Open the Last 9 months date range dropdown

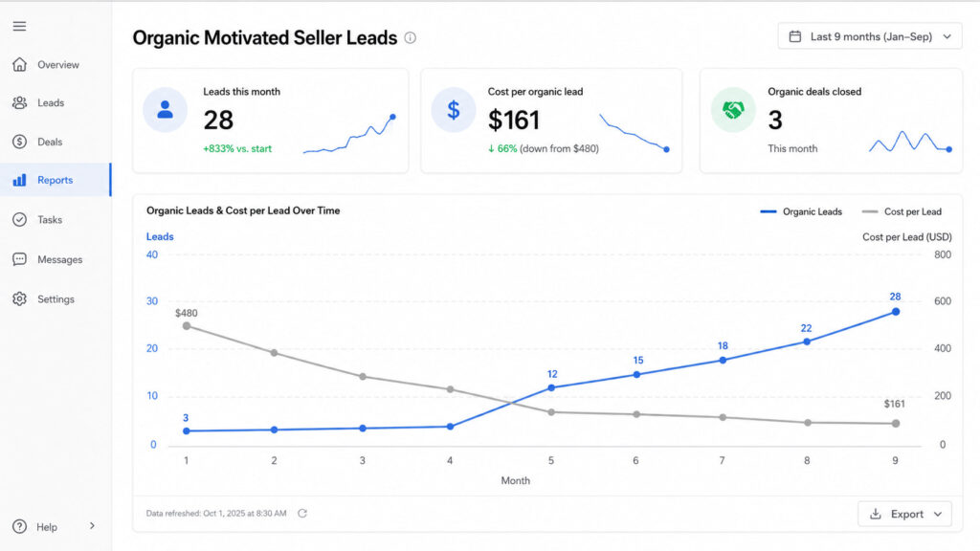point(869,36)
